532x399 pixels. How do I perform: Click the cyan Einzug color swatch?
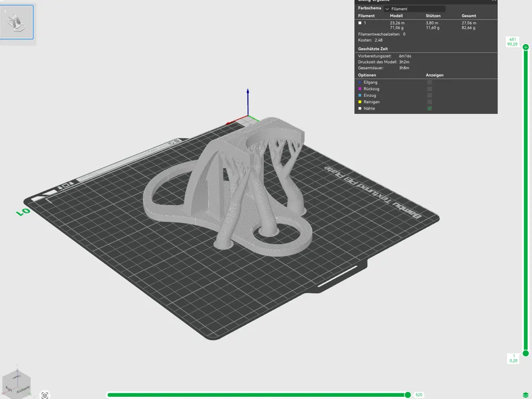(360, 95)
